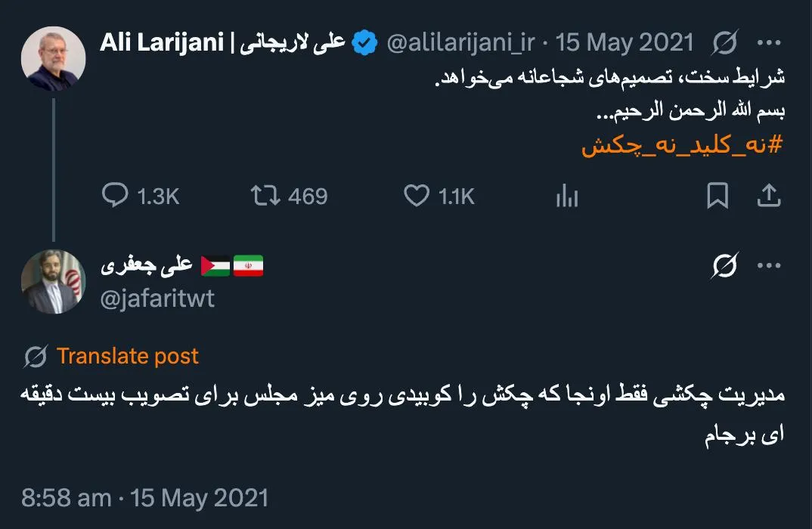812x529 pixels.
Task: Retweet Ali Larijani's post
Action: tap(266, 196)
